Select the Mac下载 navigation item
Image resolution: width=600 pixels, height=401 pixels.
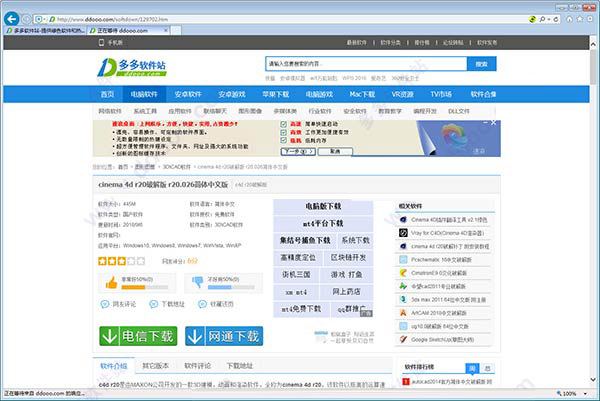tap(362, 94)
